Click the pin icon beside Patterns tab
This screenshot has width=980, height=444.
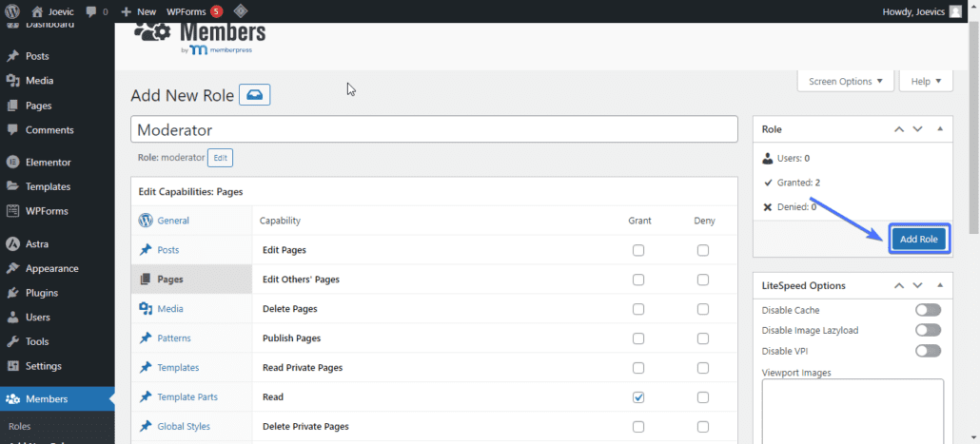pos(146,338)
